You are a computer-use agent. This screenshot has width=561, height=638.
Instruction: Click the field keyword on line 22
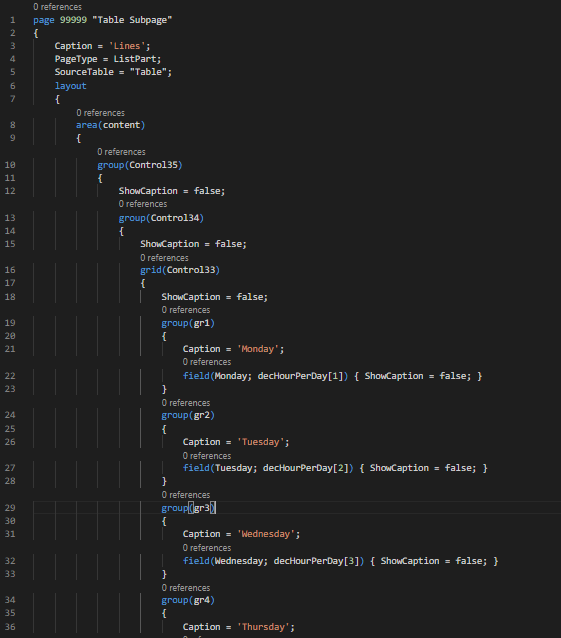click(x=196, y=376)
